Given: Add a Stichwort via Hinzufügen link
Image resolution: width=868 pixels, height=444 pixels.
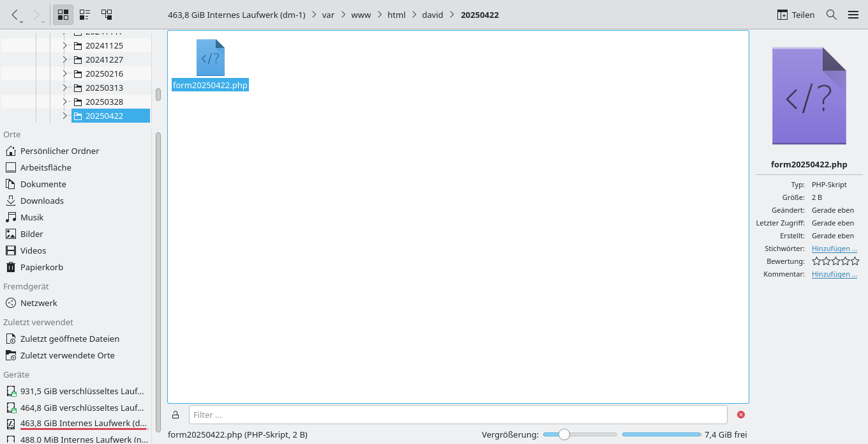Looking at the screenshot, I should click(834, 249).
